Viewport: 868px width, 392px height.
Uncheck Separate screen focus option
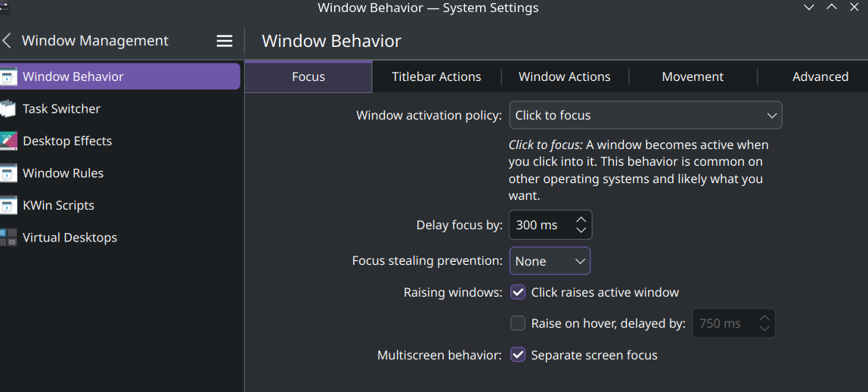pos(518,355)
